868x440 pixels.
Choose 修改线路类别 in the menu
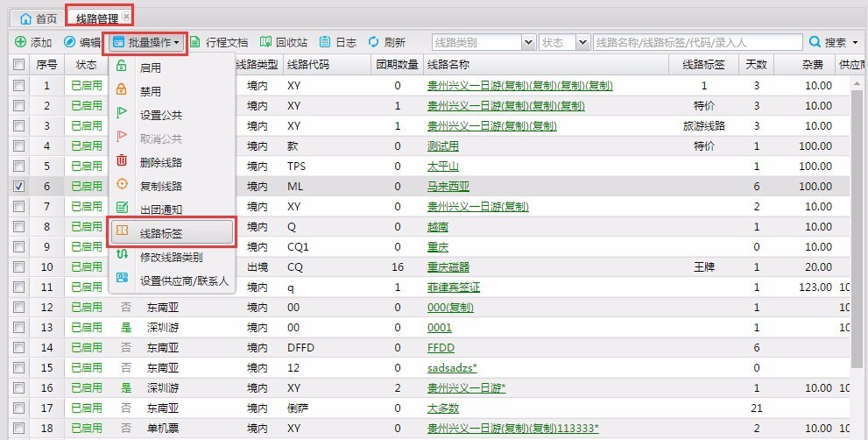[x=172, y=258]
